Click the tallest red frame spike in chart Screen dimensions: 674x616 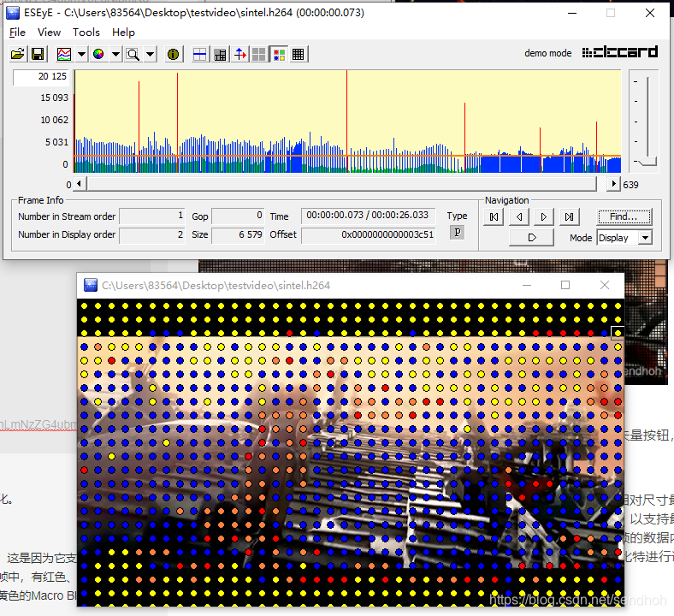click(x=347, y=121)
